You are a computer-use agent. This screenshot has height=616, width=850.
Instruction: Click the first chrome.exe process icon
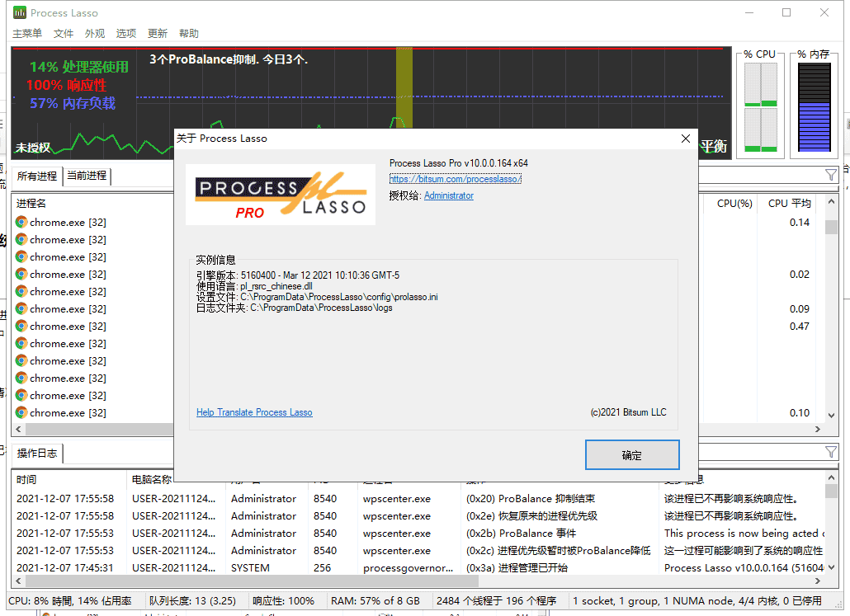click(x=21, y=223)
